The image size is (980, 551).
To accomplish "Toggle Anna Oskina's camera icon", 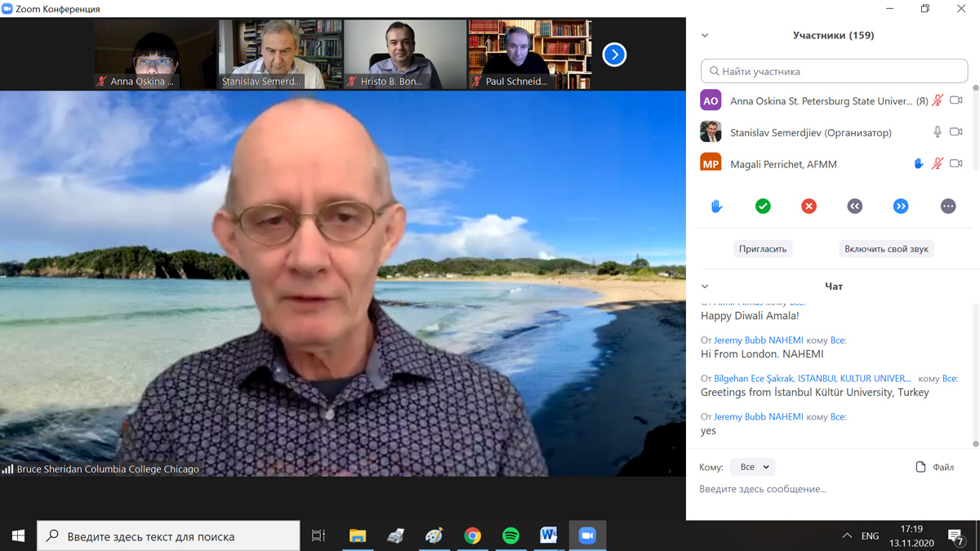I will tap(956, 100).
